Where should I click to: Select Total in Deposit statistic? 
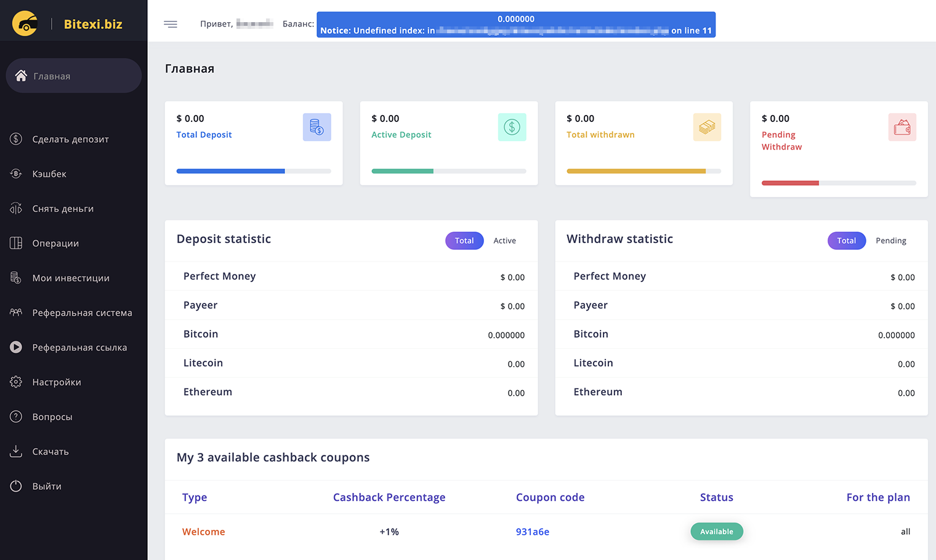(x=464, y=241)
